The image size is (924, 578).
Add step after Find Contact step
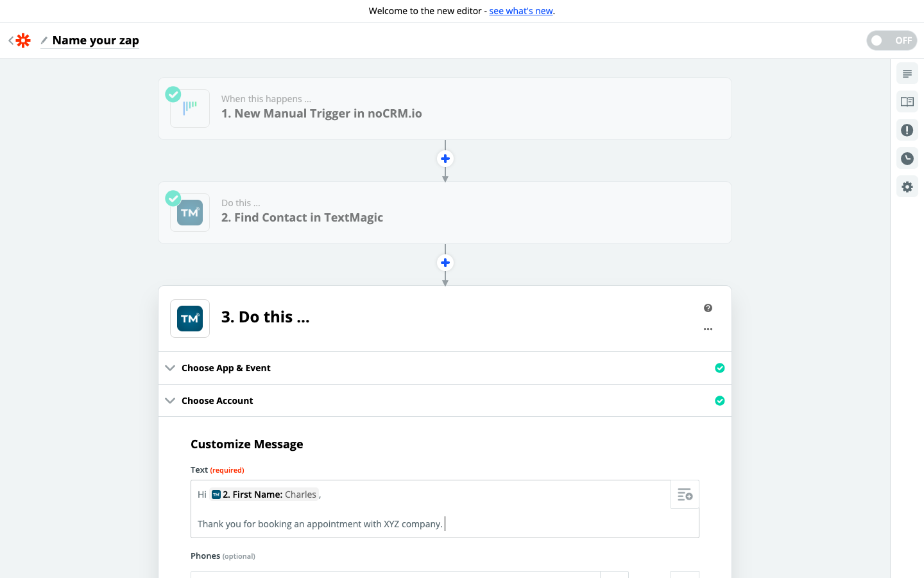point(445,263)
